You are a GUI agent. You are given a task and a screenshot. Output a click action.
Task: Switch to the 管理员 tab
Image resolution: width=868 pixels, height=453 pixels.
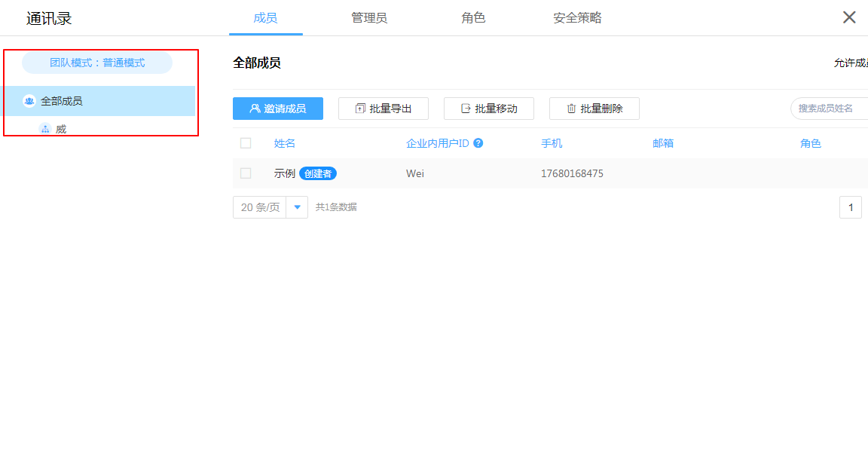pos(369,18)
